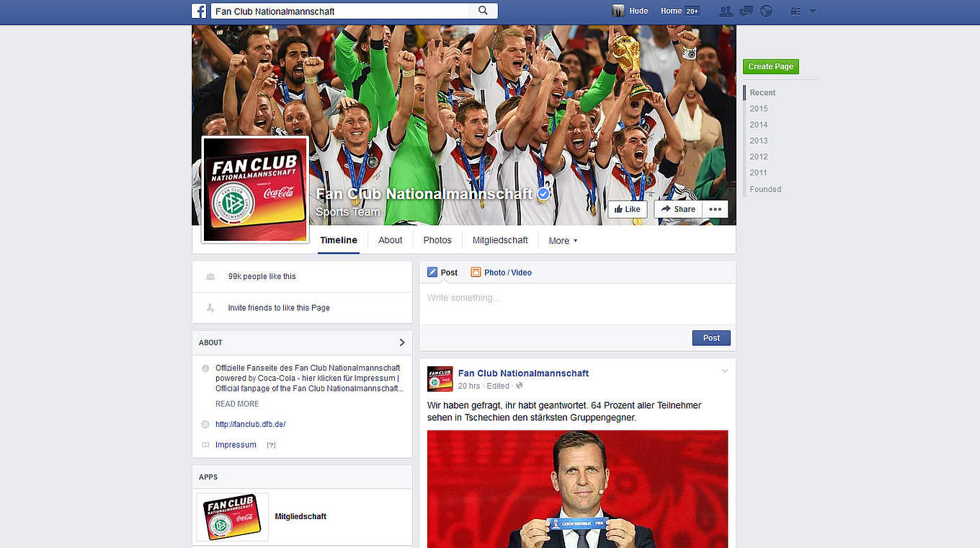Click the post author avatar
The height and width of the screenshot is (548, 980).
coord(440,379)
